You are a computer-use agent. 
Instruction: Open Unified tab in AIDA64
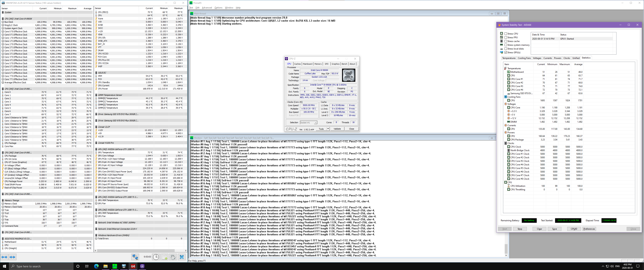pyautogui.click(x=576, y=58)
